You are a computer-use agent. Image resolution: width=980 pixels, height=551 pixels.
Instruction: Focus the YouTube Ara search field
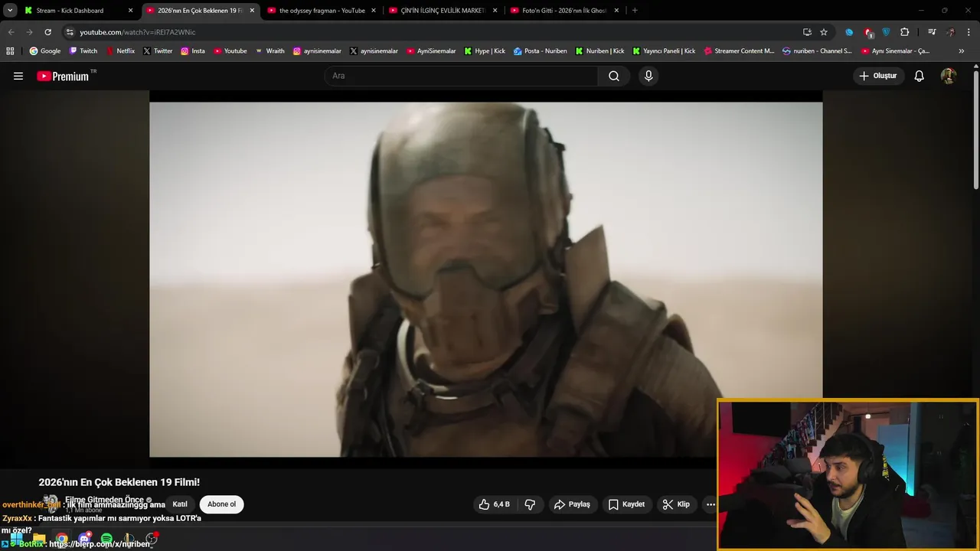(x=462, y=76)
